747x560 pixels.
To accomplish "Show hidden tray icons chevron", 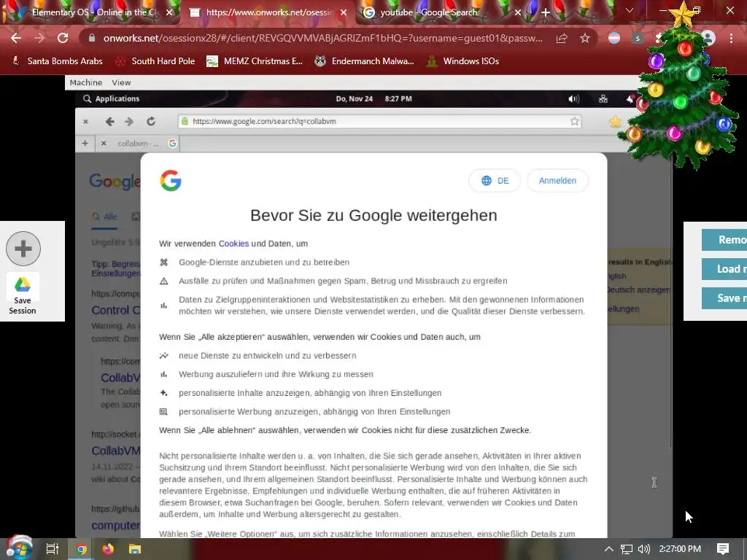I will point(609,549).
